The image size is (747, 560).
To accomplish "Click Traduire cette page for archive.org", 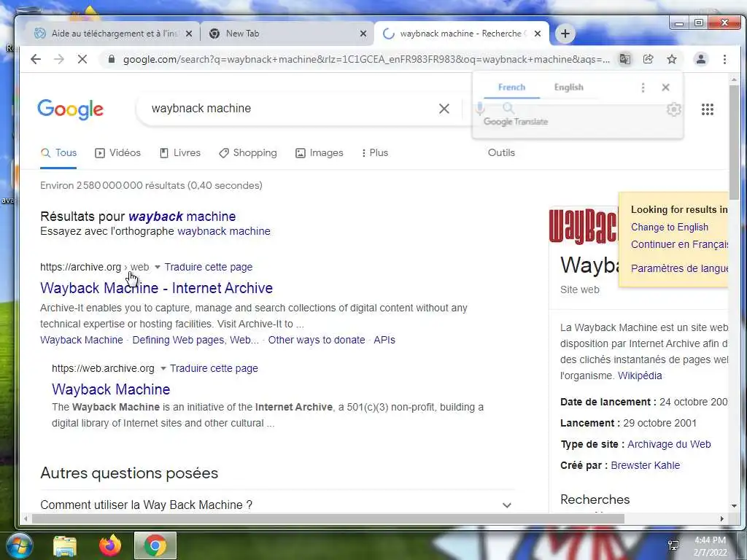I will coord(209,267).
